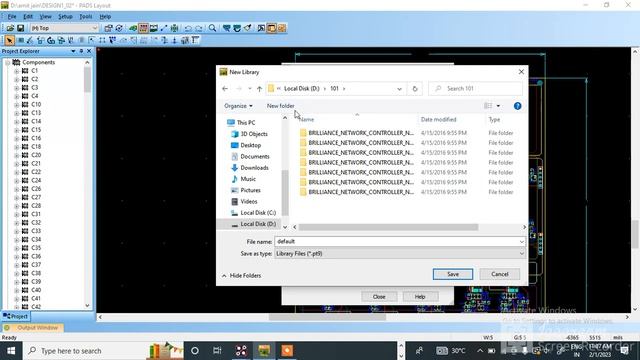Click Save in the New Library dialog

[x=453, y=274]
